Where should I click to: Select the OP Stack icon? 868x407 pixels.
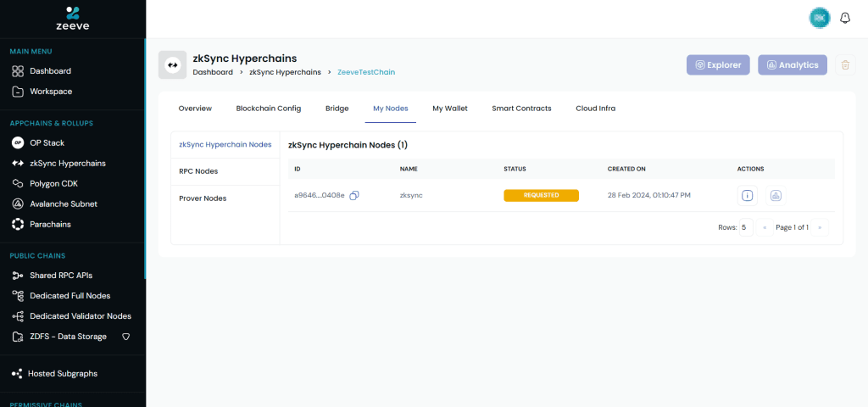point(18,142)
